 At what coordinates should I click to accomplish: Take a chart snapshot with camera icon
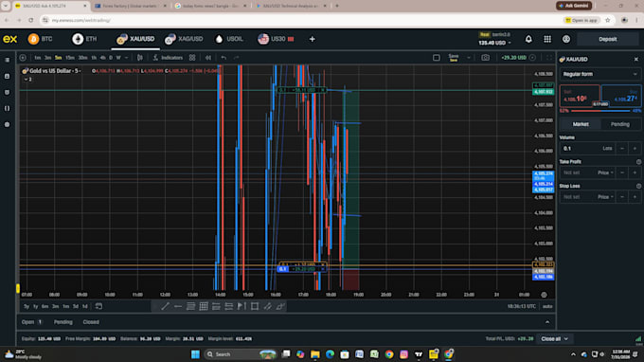point(485,58)
